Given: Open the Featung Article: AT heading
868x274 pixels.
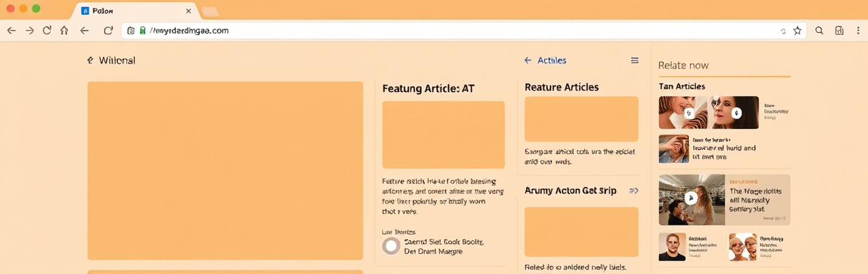Looking at the screenshot, I should pos(428,89).
